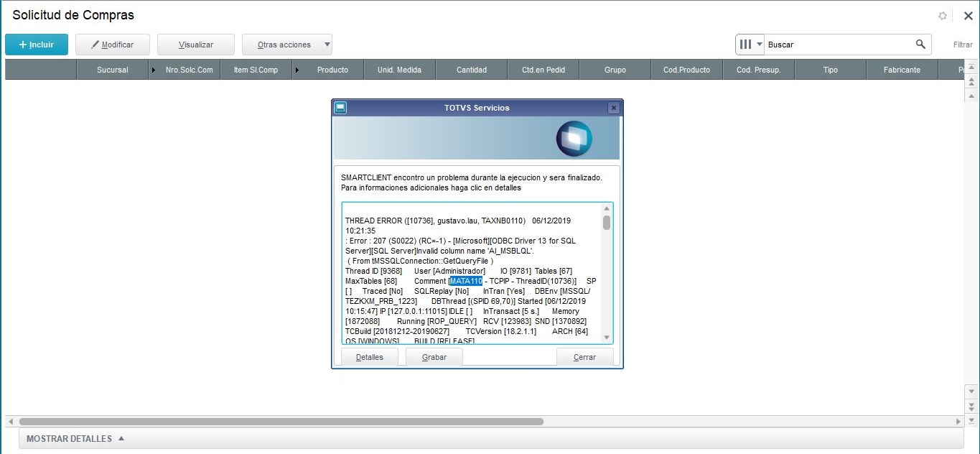Select the Ctd.en Pedid column header
Viewport: 980px width, 454px height.
543,70
